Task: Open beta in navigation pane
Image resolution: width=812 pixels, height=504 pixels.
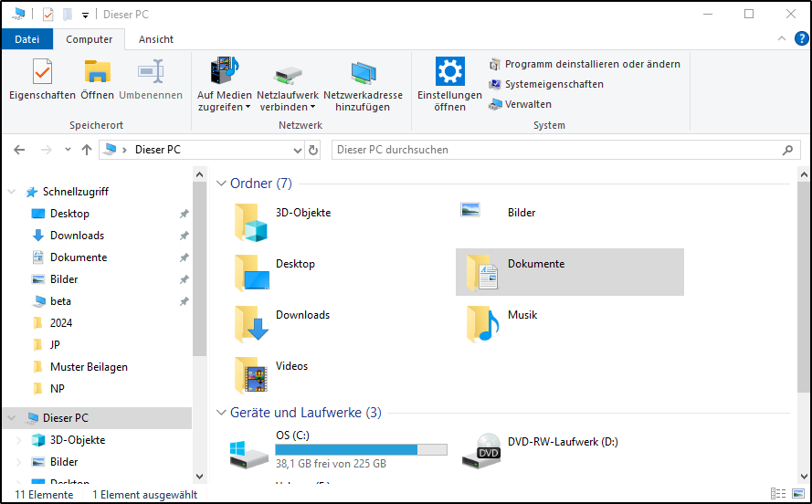Action: pos(60,301)
